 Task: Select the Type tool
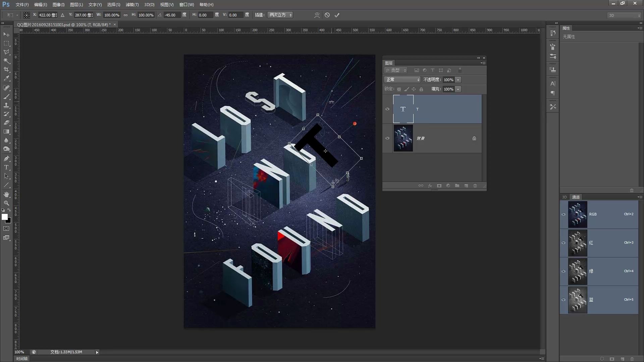(6, 168)
